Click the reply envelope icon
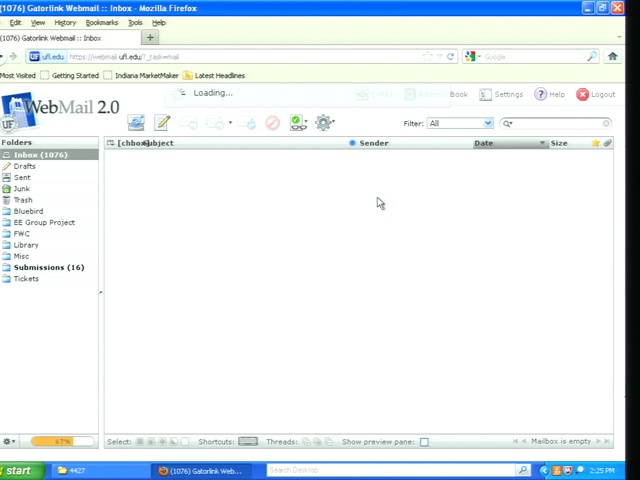The image size is (640, 480). pos(189,122)
